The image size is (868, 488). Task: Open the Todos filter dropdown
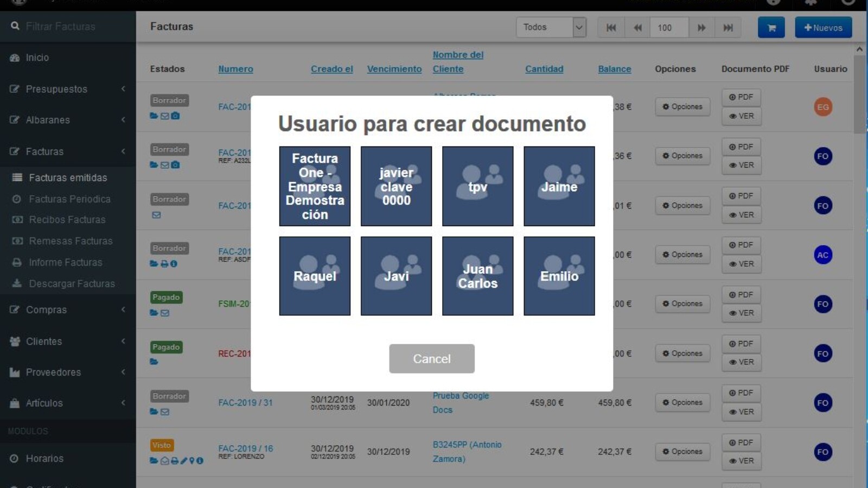coord(551,27)
